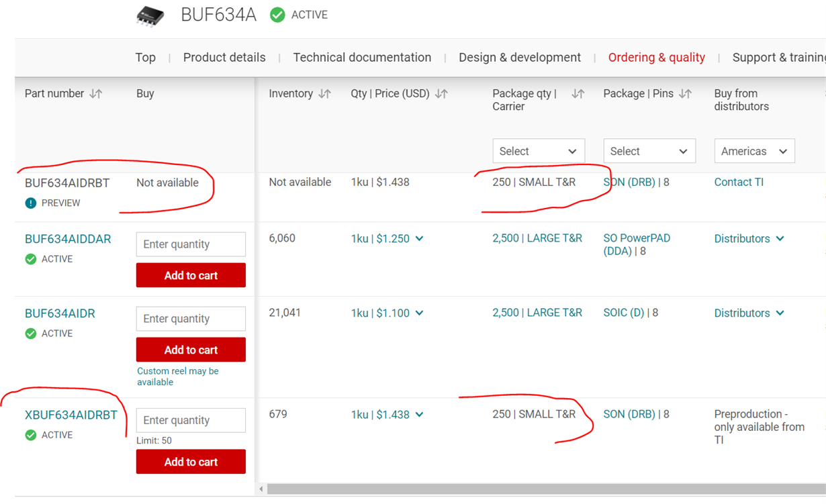
Task: Sort the Inventory column
Action: click(x=325, y=94)
